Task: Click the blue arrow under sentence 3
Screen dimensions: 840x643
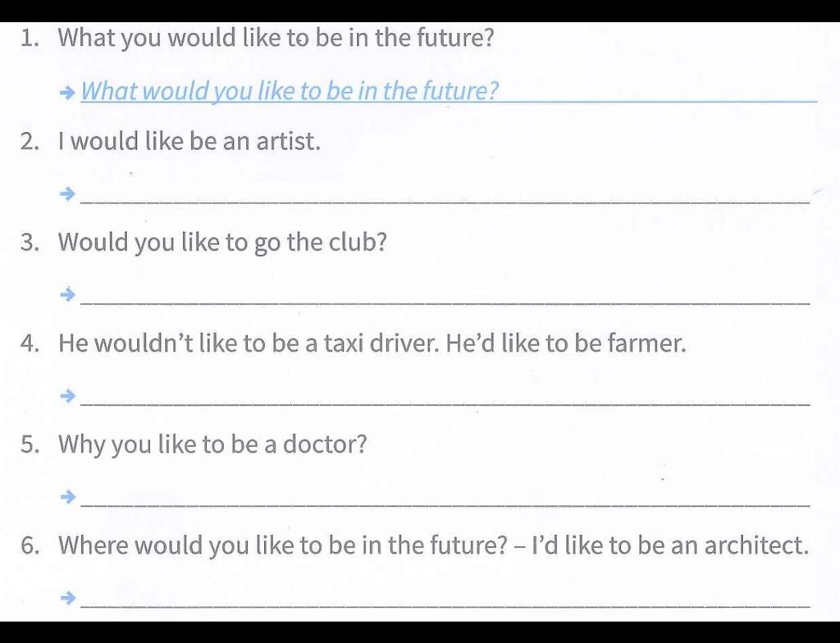Action: (x=67, y=294)
